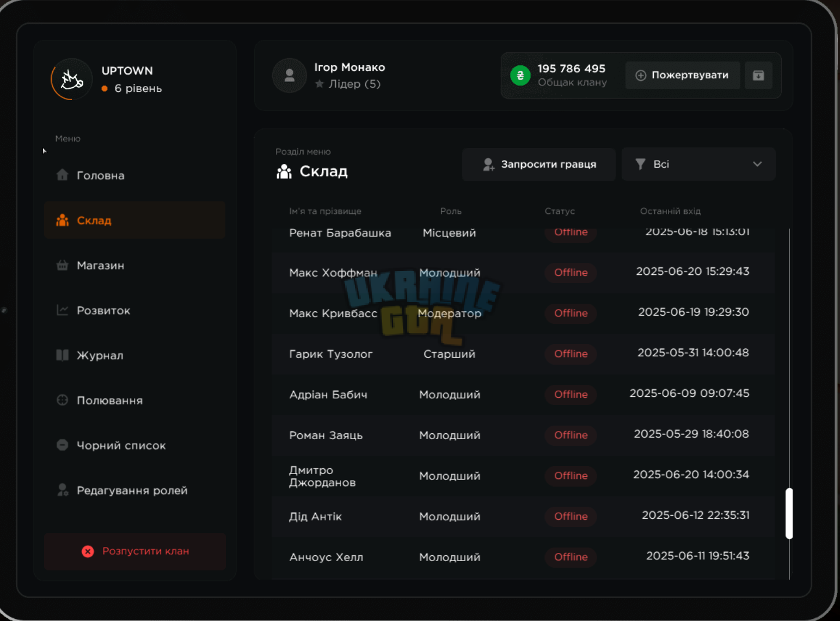
Task: Click last login 2025-06-20 15:29:43
Action: (692, 271)
